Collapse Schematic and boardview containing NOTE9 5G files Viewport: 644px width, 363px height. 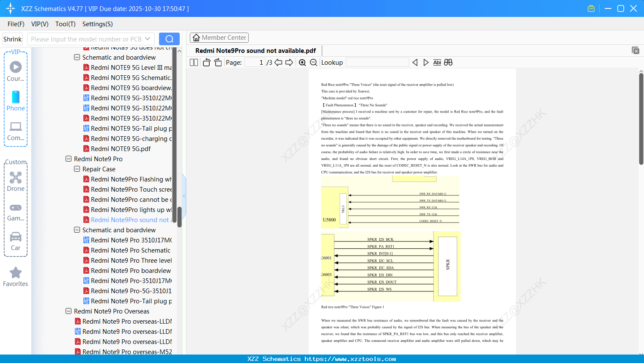click(x=77, y=58)
